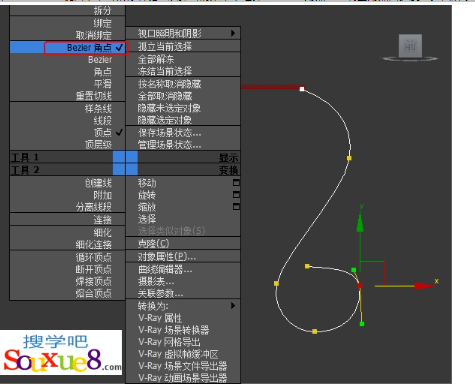Viewport: 475px width, 386px height.
Task: Choose 孤立当前选择
Action: click(x=183, y=46)
